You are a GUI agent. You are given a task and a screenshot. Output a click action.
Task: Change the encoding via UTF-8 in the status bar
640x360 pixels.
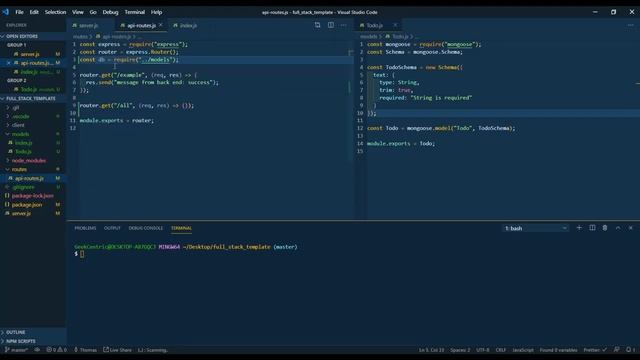coord(483,350)
